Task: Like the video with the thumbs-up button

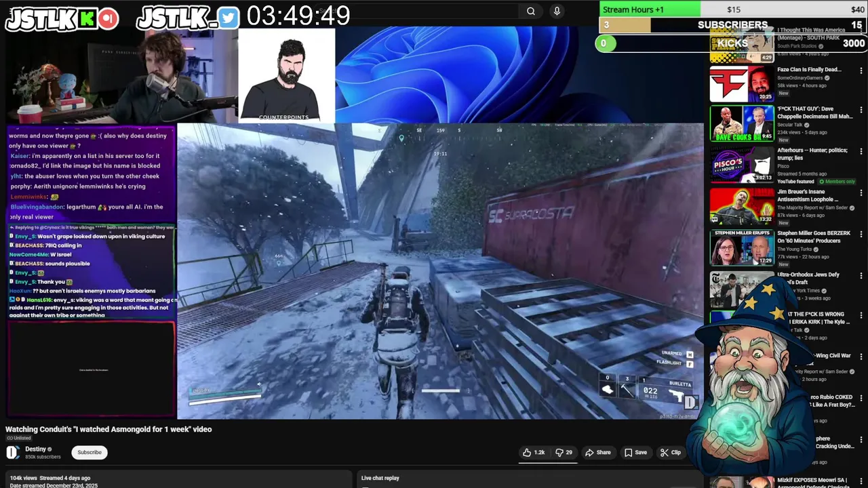Action: (x=534, y=452)
